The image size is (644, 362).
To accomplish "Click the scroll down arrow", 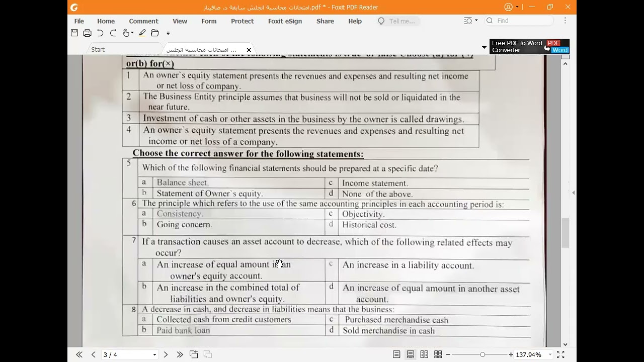I will point(566,344).
